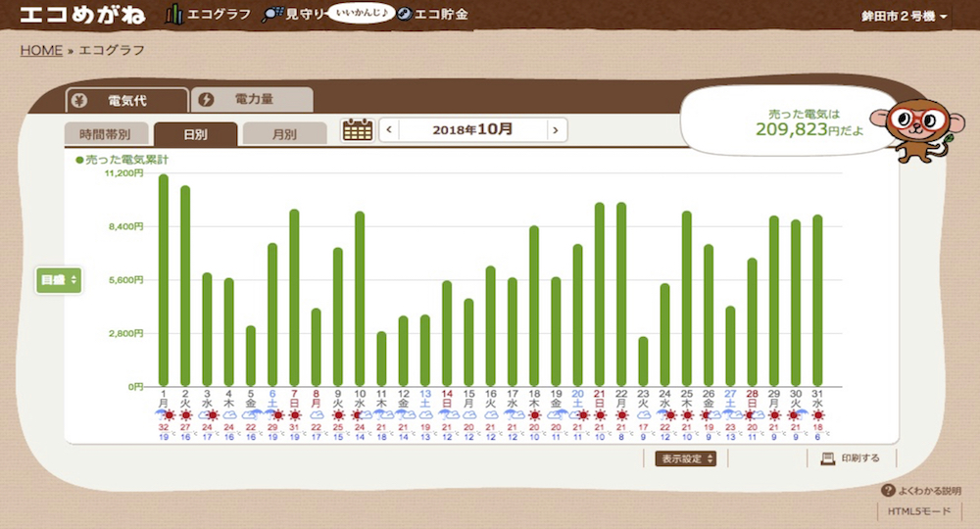Image resolution: width=980 pixels, height=529 pixels.
Task: Click the green bar for day 1
Action: [x=164, y=280]
